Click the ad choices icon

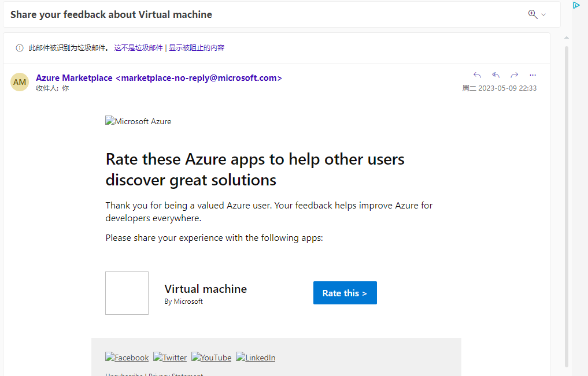coord(576,5)
